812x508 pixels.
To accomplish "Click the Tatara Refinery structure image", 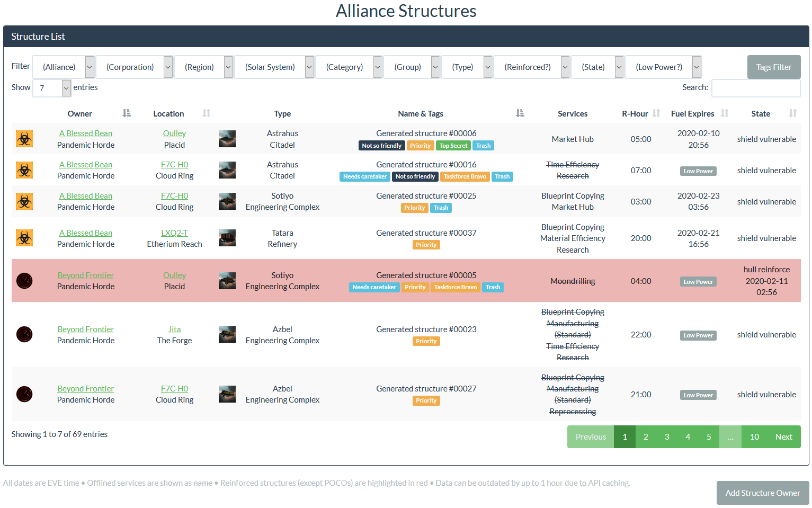I will coord(227,238).
